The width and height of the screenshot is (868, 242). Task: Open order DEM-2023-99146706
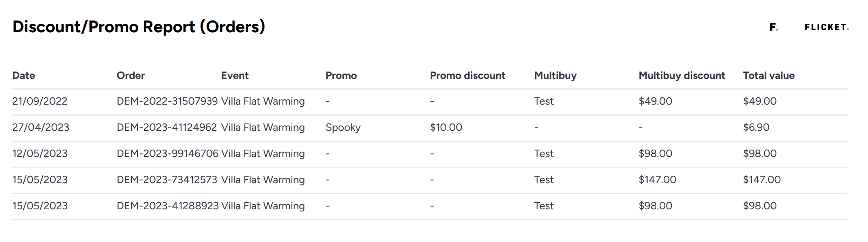click(167, 153)
